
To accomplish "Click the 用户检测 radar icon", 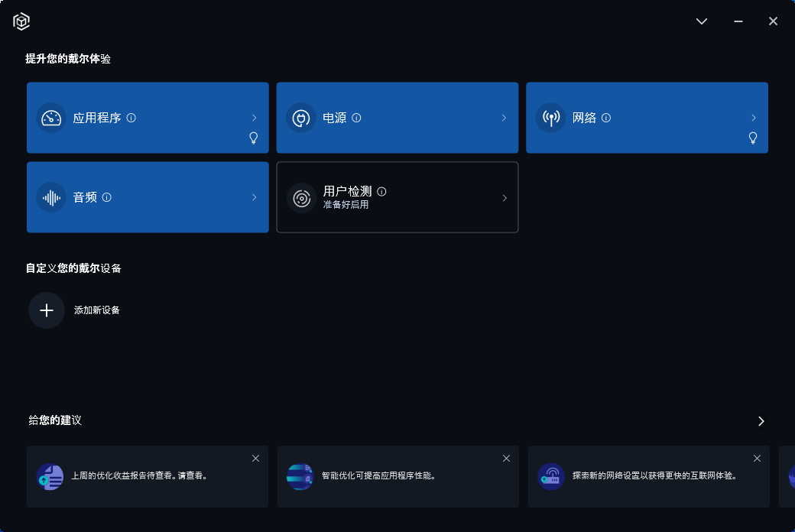I will [x=302, y=198].
